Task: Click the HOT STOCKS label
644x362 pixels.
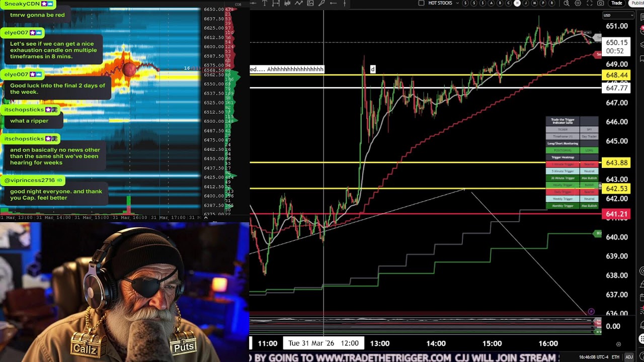Action: coord(440,3)
